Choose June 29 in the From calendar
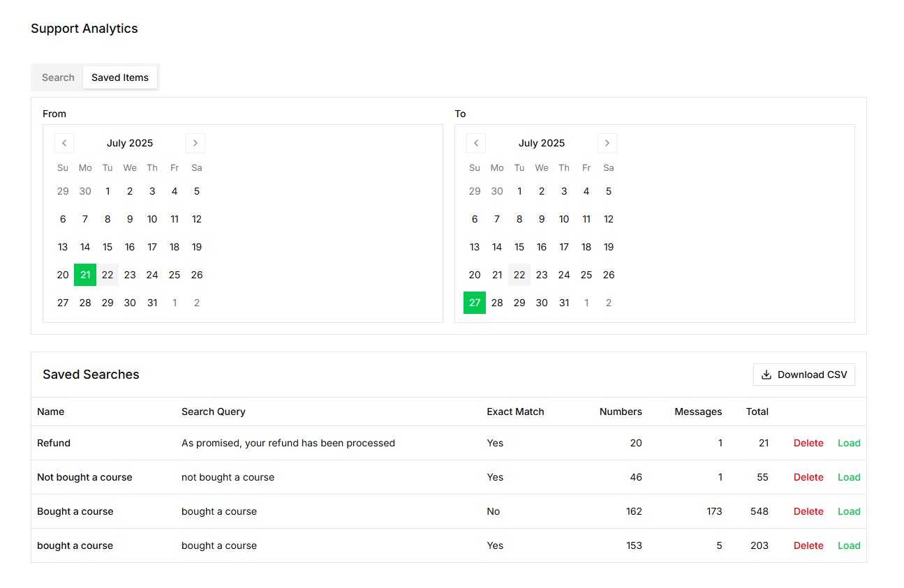The height and width of the screenshot is (588, 904). tap(63, 191)
